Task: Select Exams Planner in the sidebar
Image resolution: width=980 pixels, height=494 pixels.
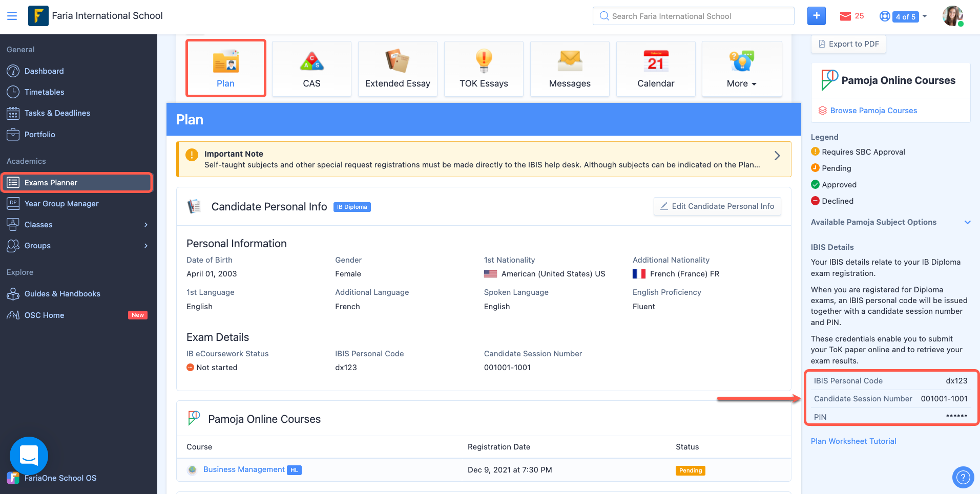Action: pos(77,182)
